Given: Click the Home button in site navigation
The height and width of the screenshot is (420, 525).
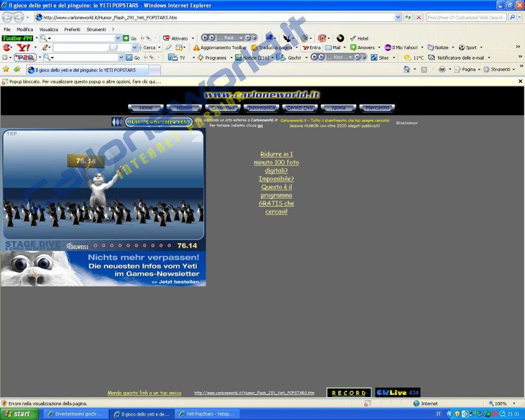Looking at the screenshot, I should 146,108.
